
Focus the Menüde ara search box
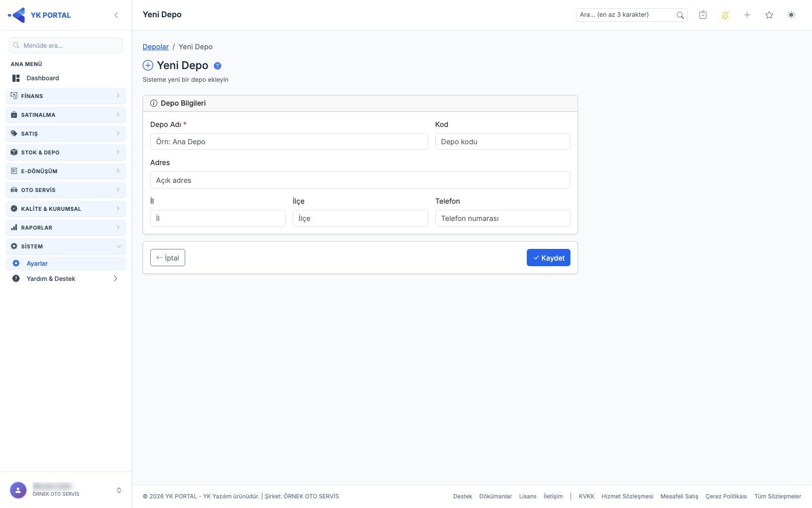coord(66,45)
